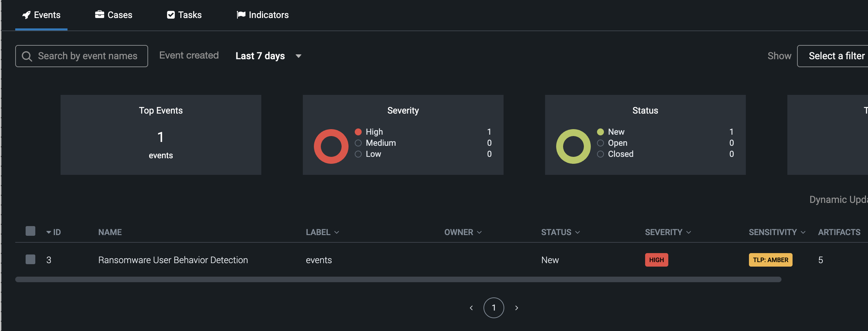Check the box for event 3
The image size is (868, 331).
[x=30, y=260]
